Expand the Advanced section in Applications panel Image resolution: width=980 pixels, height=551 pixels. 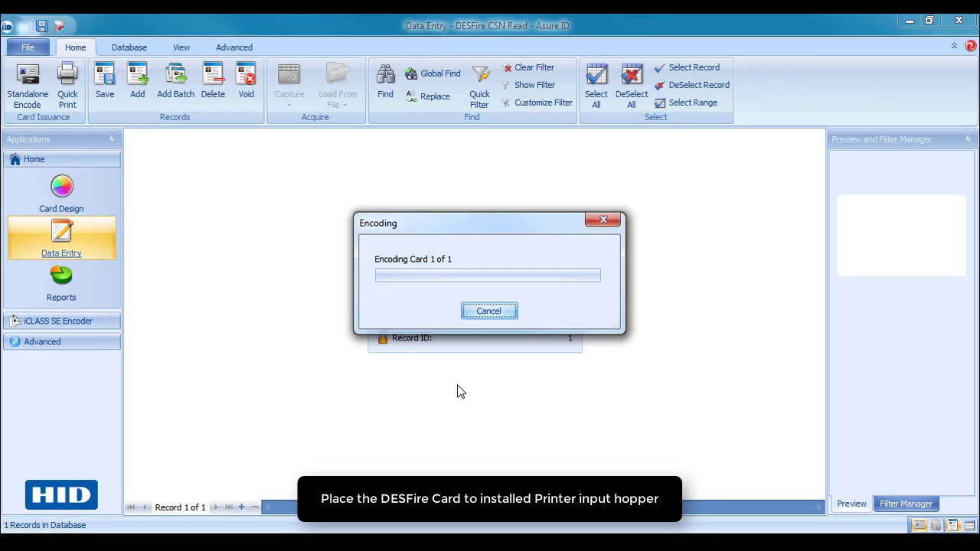click(x=61, y=341)
